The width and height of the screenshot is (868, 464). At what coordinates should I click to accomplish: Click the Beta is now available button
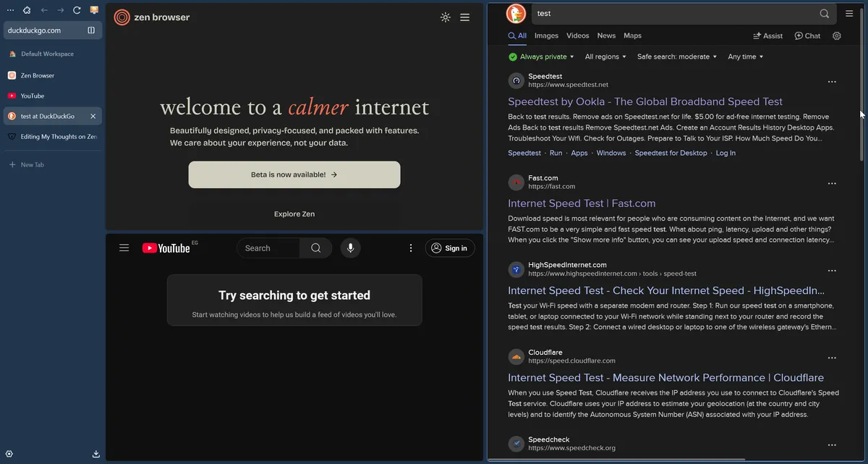coord(294,174)
